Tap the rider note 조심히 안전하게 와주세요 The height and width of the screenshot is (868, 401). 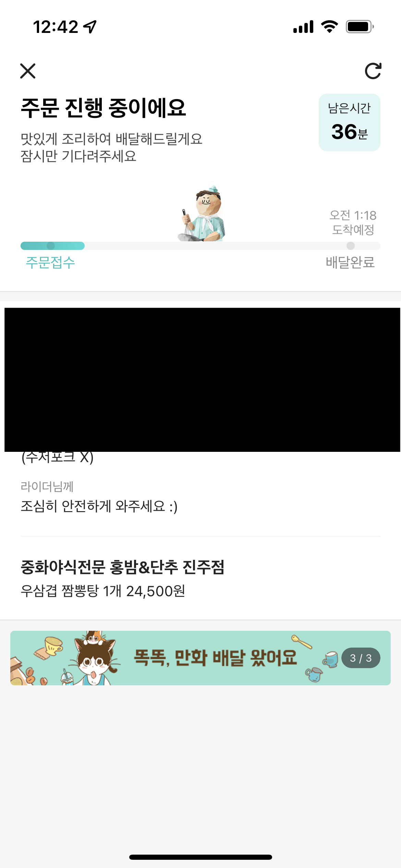pyautogui.click(x=99, y=506)
